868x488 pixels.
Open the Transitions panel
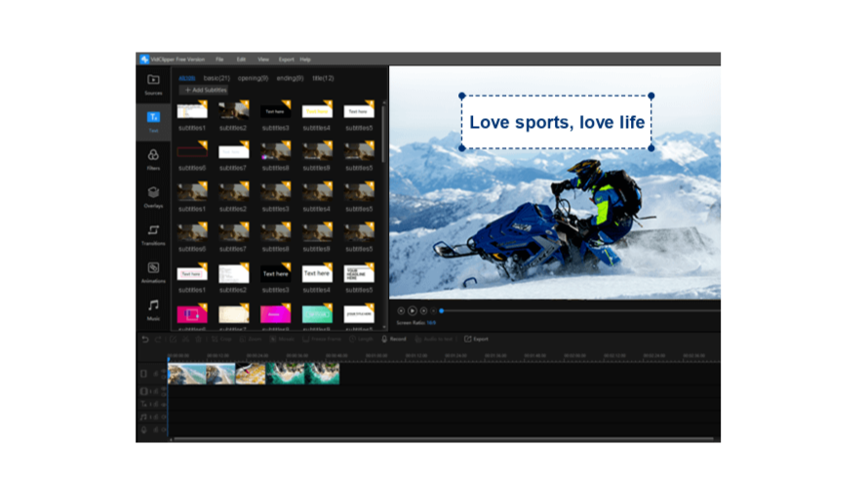(153, 235)
